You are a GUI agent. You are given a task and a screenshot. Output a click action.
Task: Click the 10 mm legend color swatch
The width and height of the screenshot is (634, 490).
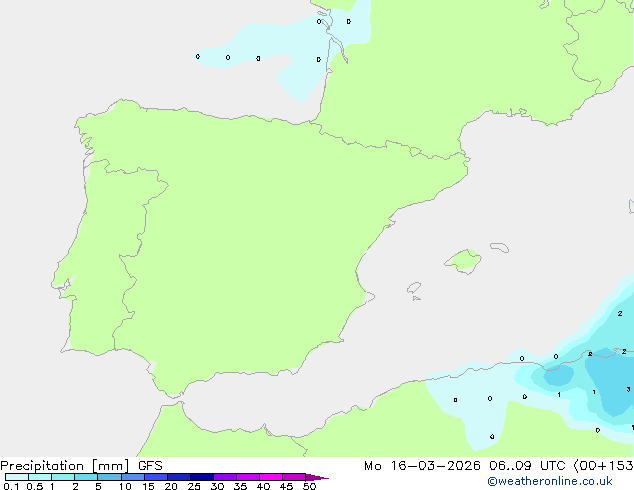pyautogui.click(x=133, y=477)
